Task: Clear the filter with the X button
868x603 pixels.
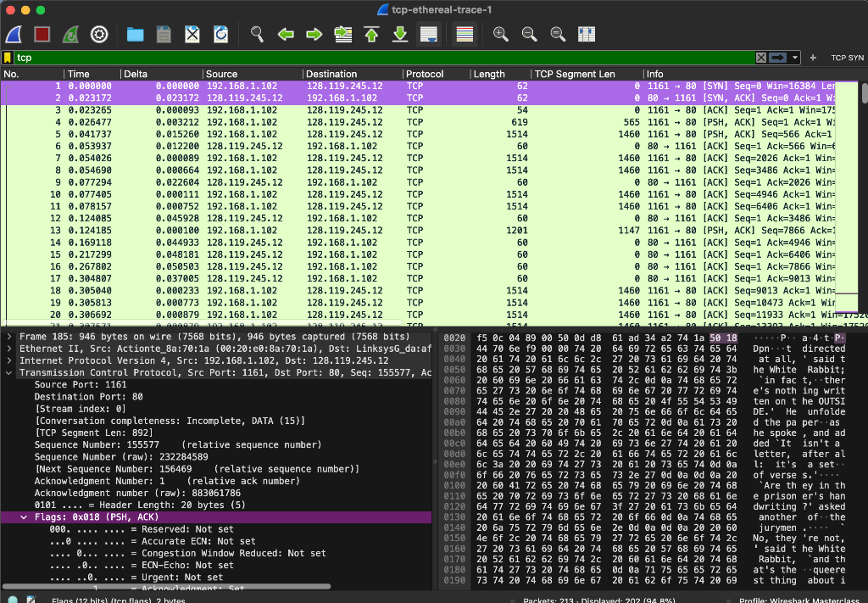Action: pyautogui.click(x=761, y=57)
